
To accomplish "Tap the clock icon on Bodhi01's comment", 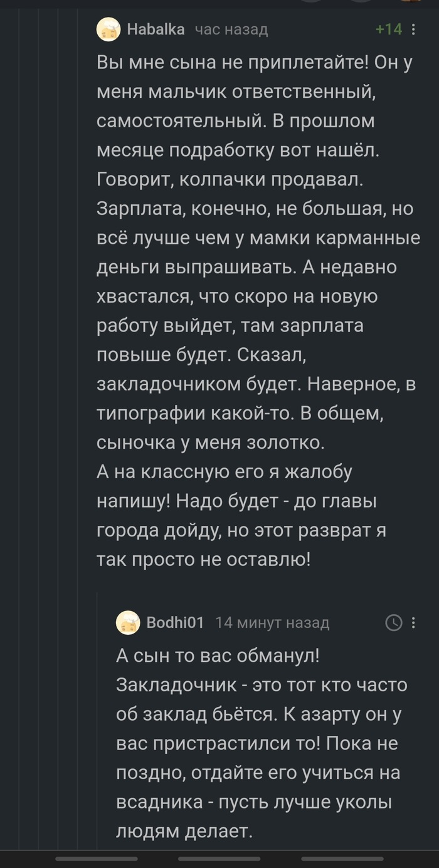I will point(393,622).
